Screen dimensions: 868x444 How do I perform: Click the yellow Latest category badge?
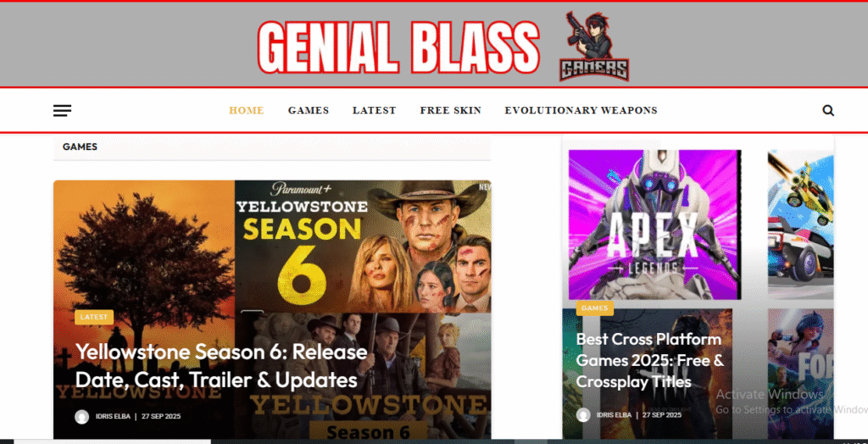point(94,317)
